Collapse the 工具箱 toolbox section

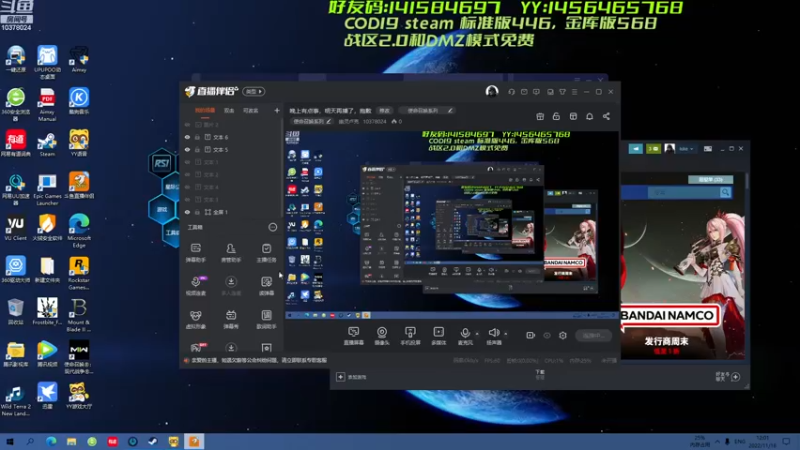(x=273, y=227)
